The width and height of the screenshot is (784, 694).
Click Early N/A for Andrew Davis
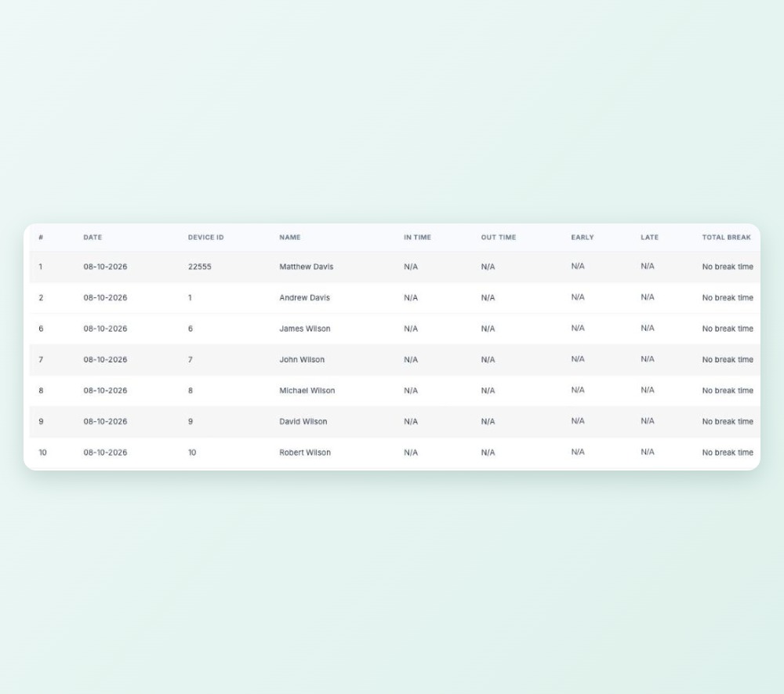578,297
